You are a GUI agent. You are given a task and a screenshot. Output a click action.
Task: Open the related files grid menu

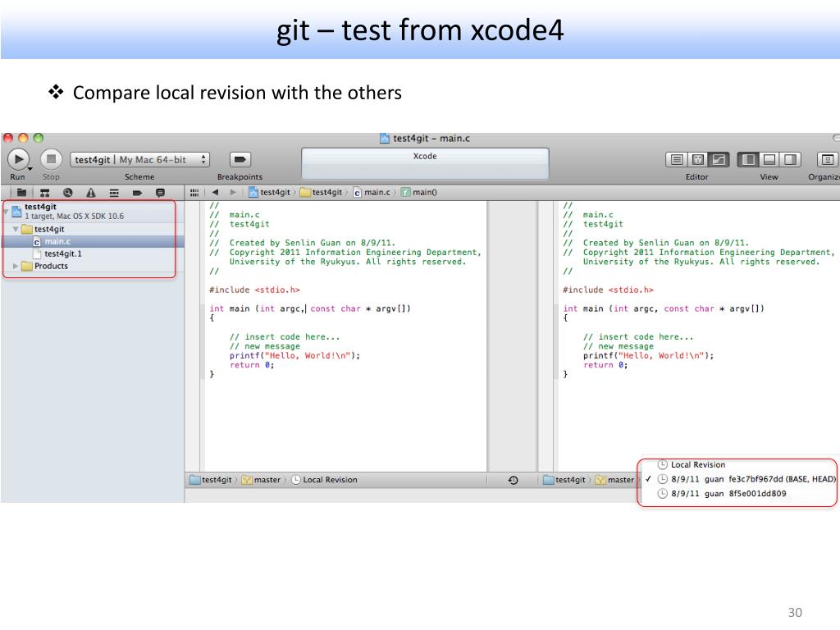tap(194, 192)
